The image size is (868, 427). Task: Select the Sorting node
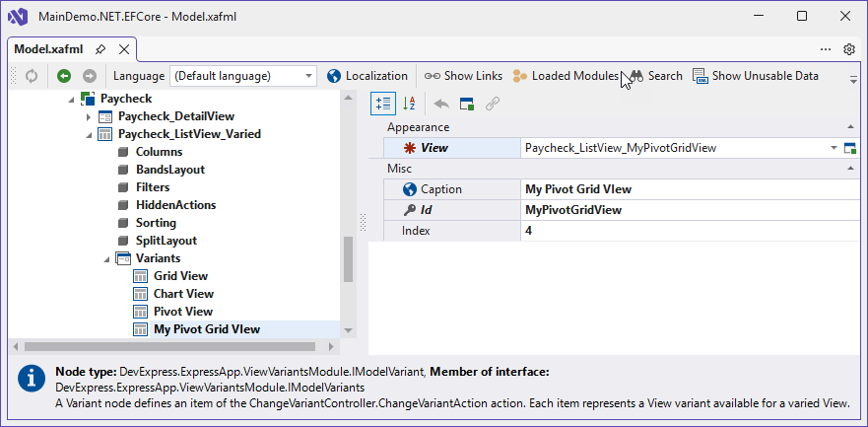156,223
